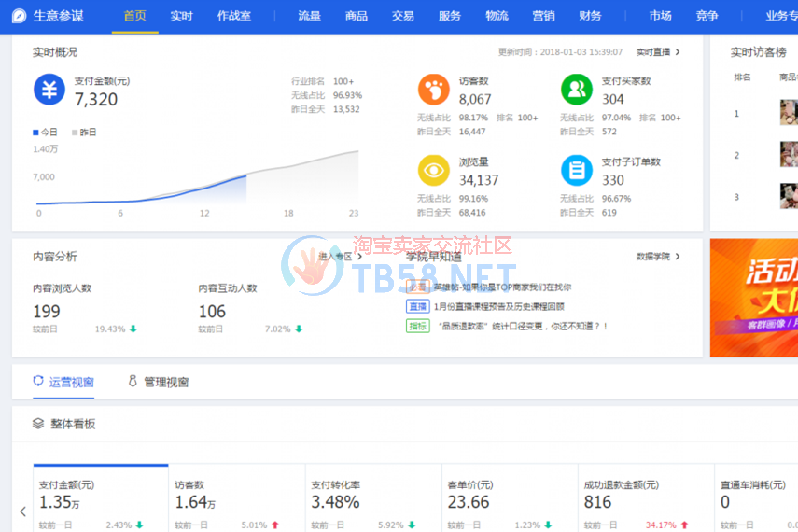Open 1月份直播课程预告 article link
Screen dimensions: 798x532
(x=498, y=306)
